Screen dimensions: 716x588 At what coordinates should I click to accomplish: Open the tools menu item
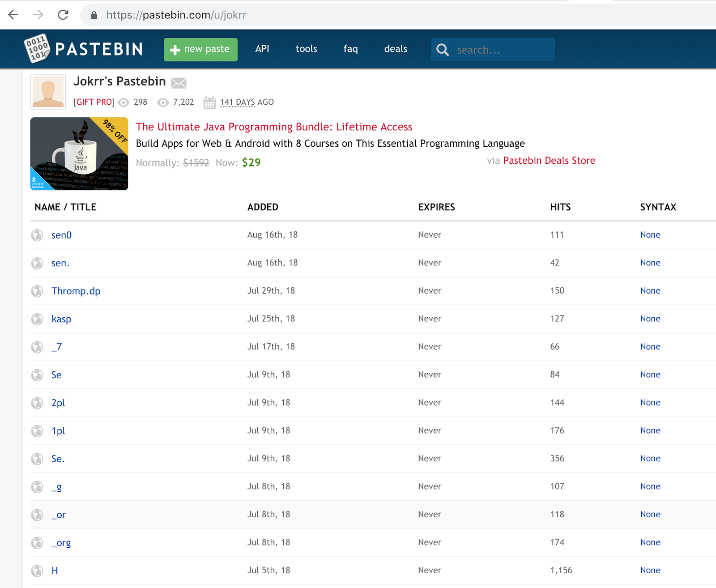click(x=307, y=49)
